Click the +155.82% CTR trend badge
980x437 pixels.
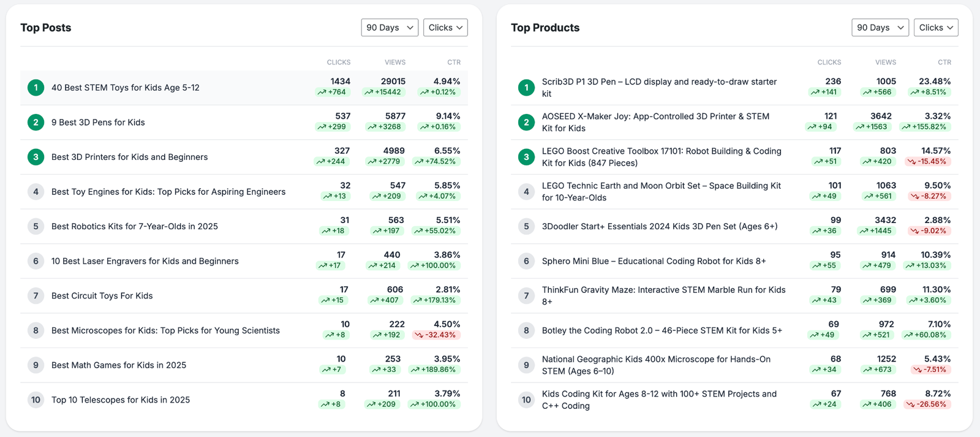point(925,127)
